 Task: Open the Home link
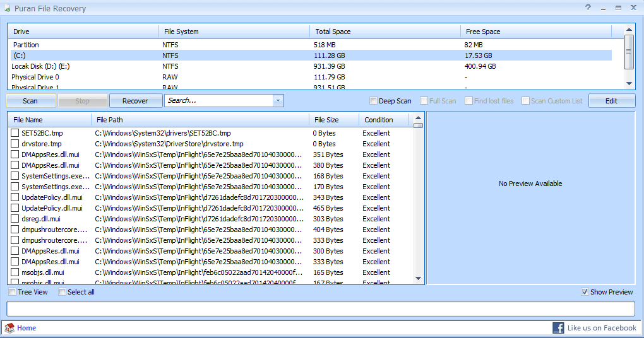[27, 328]
